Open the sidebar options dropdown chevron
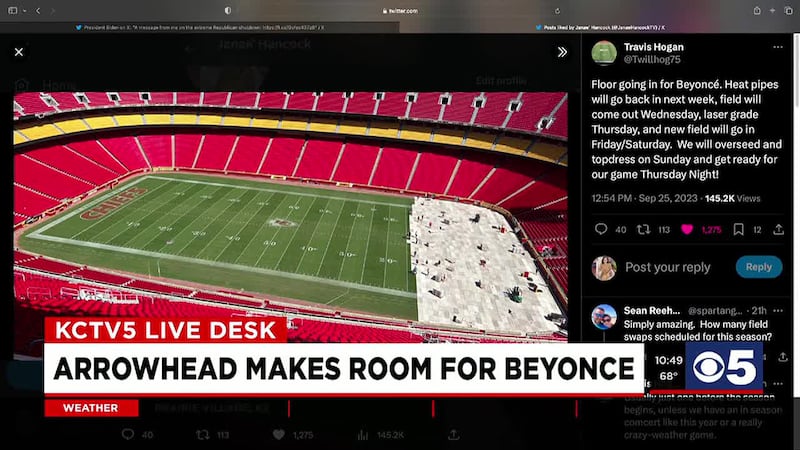This screenshot has height=450, width=800. point(24,11)
